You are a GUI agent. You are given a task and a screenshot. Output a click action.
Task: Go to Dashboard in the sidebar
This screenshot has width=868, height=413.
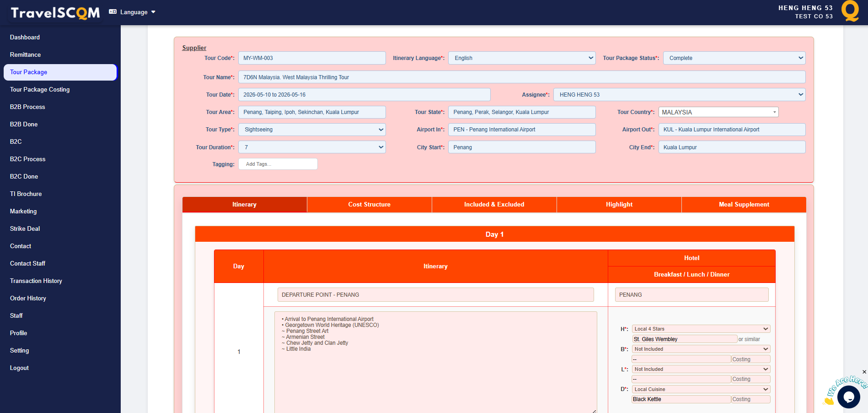25,38
